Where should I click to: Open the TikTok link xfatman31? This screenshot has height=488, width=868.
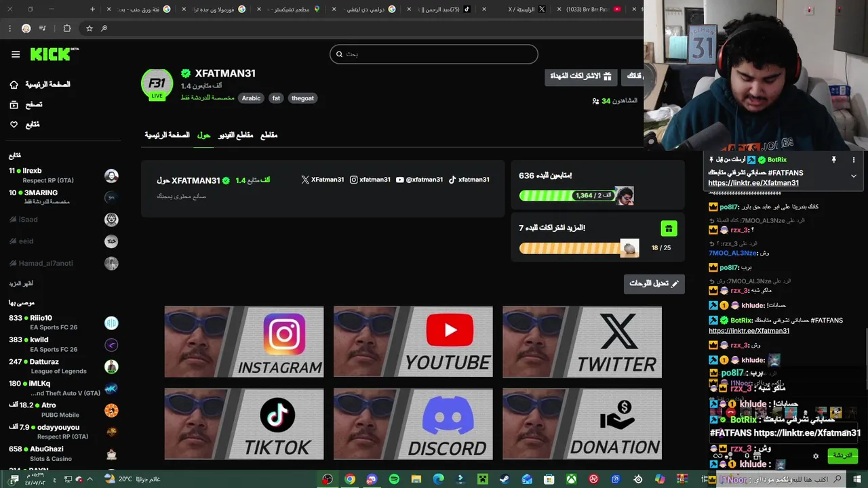(469, 180)
